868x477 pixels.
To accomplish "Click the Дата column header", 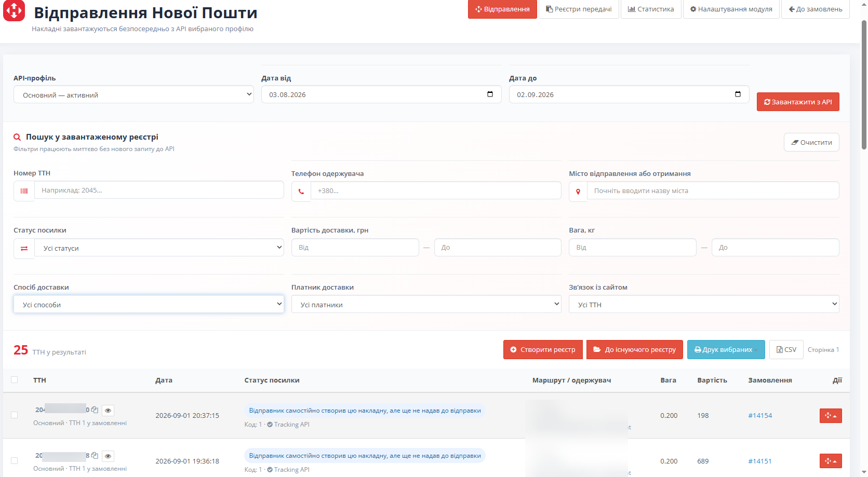I will [164, 380].
